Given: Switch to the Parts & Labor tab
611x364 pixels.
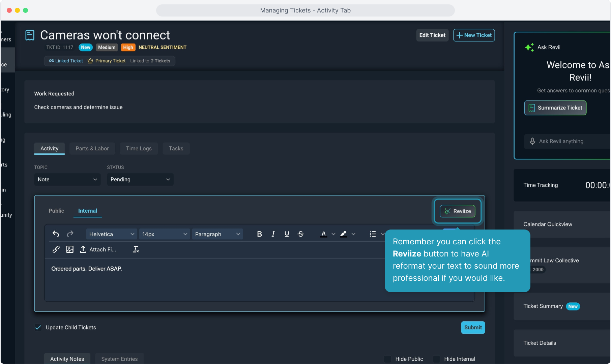Looking at the screenshot, I should click(x=92, y=148).
